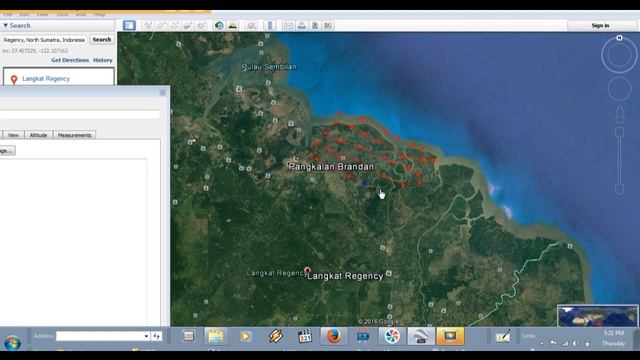Viewport: 640px width, 360px height.
Task: Open the File menu
Action: pyautogui.click(x=7, y=14)
